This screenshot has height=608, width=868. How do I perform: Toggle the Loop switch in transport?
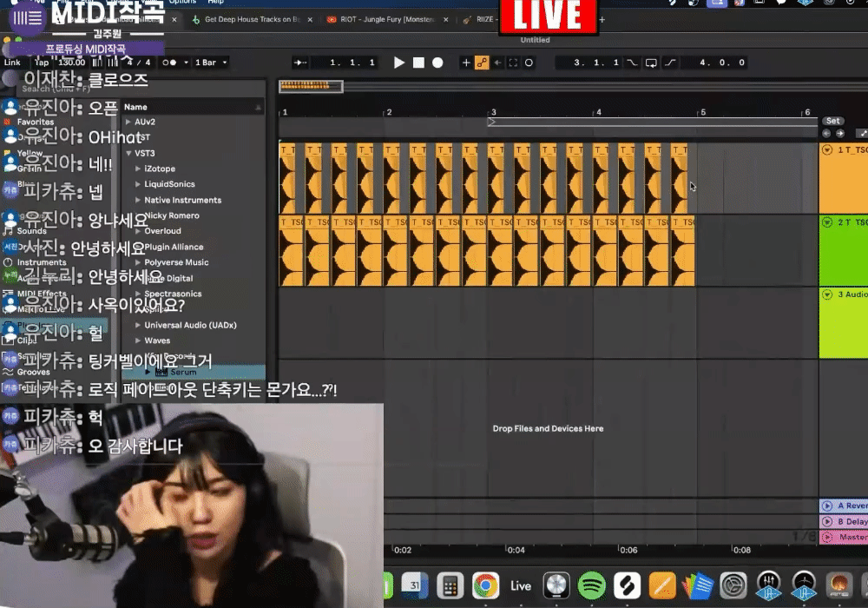(x=651, y=63)
